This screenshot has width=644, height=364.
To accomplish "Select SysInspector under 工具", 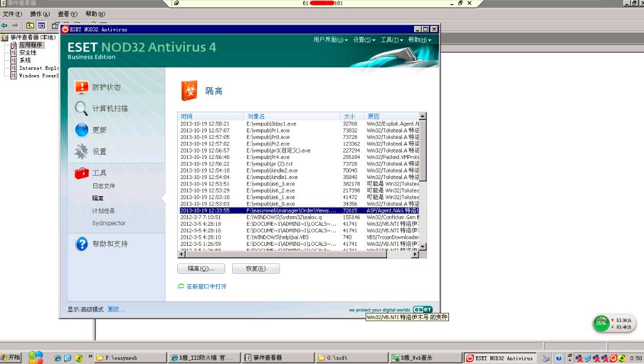I will point(109,223).
